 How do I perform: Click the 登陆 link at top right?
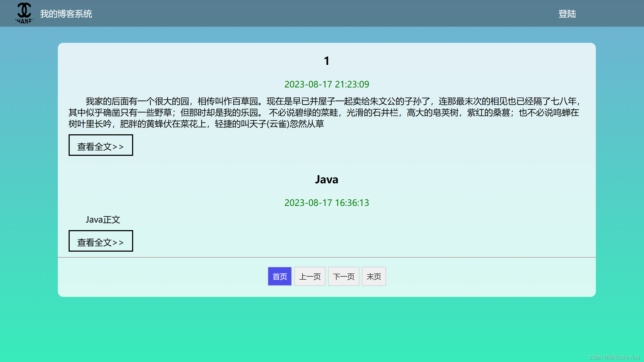coord(568,14)
